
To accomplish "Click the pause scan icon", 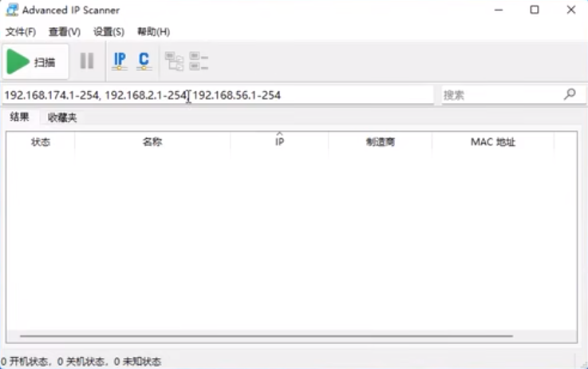I will 87,61.
